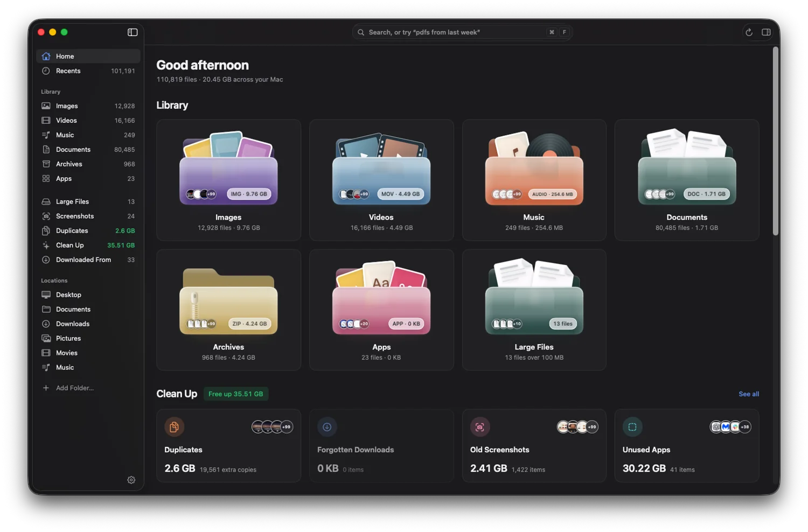This screenshot has width=808, height=532.
Task: Click the Forgotten Downloads card icon
Action: pyautogui.click(x=327, y=427)
